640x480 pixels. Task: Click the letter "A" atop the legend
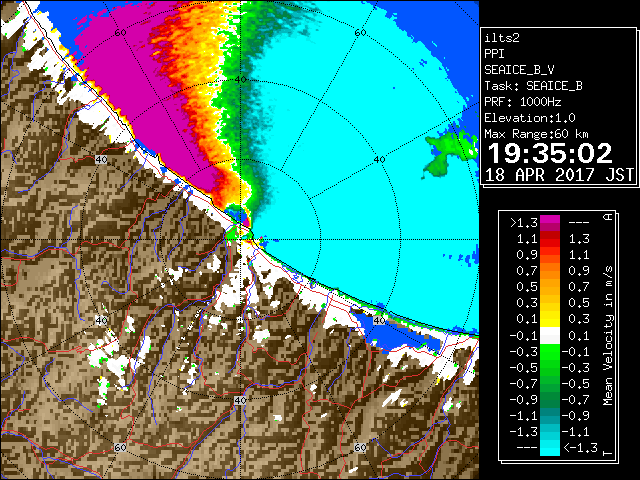click(608, 217)
